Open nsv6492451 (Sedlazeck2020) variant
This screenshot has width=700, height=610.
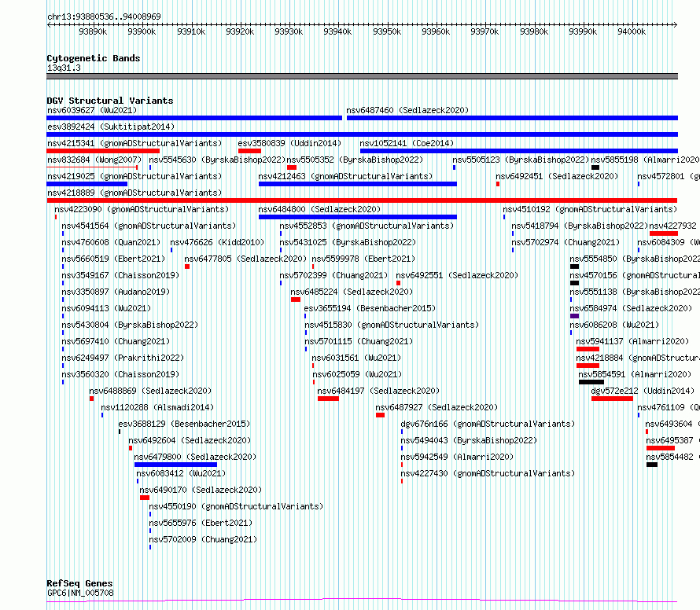coord(557,176)
